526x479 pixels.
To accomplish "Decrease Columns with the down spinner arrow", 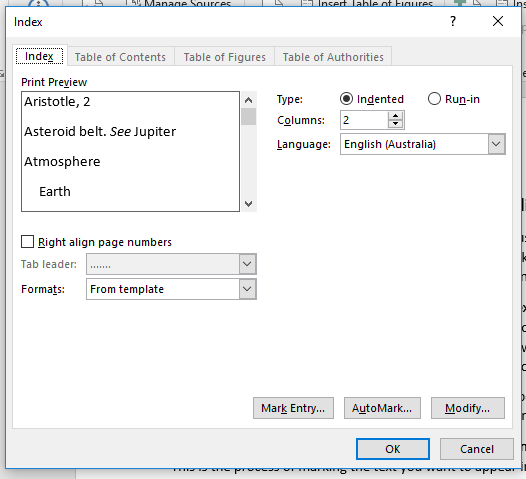I will pos(396,124).
